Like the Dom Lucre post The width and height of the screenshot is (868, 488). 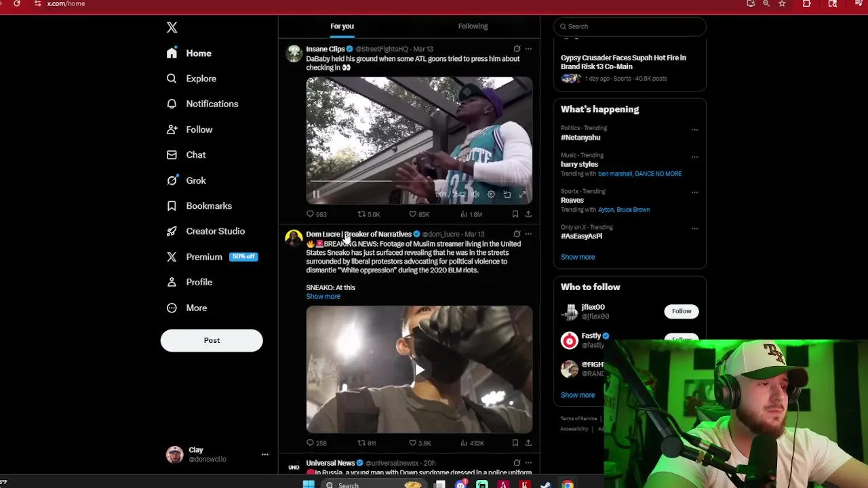click(x=419, y=443)
